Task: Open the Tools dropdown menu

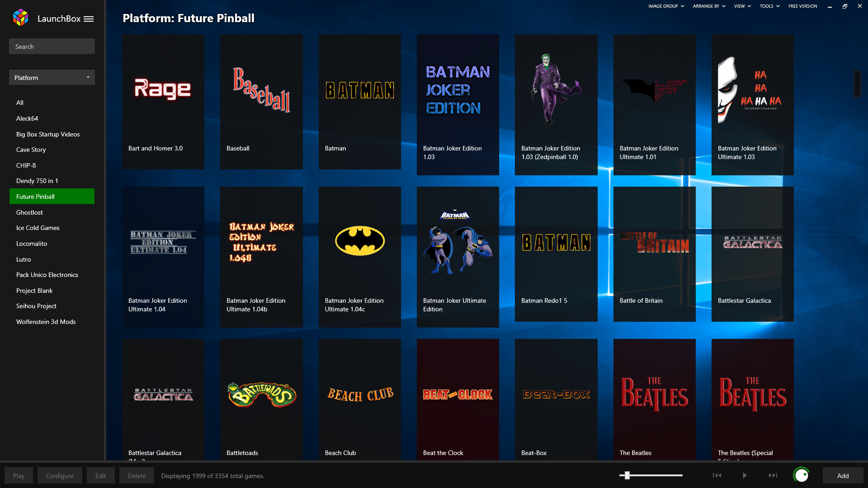Action: (x=769, y=6)
